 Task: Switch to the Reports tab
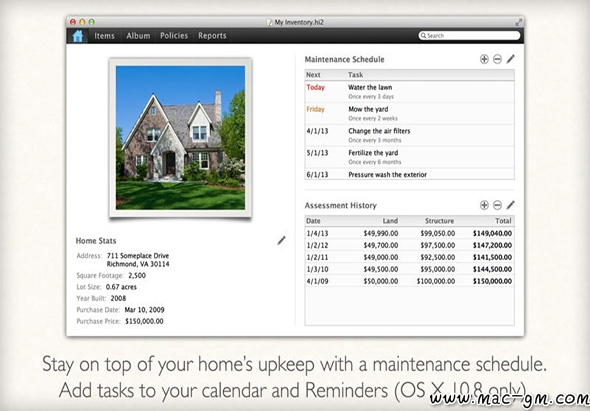[x=212, y=36]
